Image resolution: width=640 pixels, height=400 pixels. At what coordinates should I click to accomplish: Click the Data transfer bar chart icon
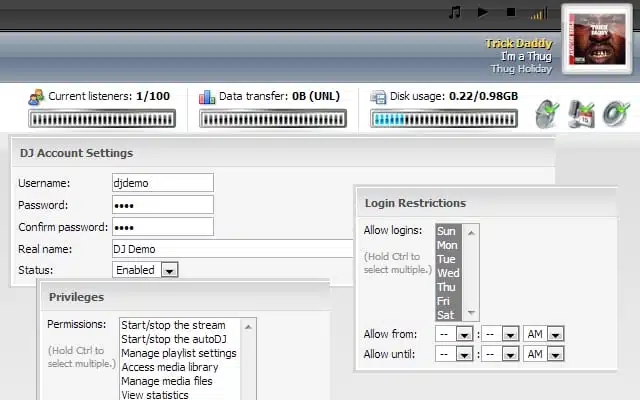click(207, 97)
